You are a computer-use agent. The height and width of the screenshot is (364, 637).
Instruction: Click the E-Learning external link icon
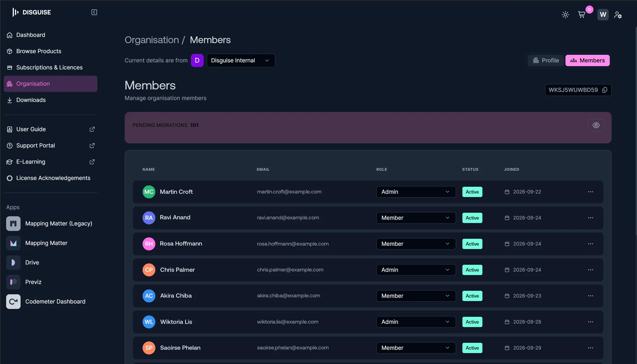click(x=92, y=162)
